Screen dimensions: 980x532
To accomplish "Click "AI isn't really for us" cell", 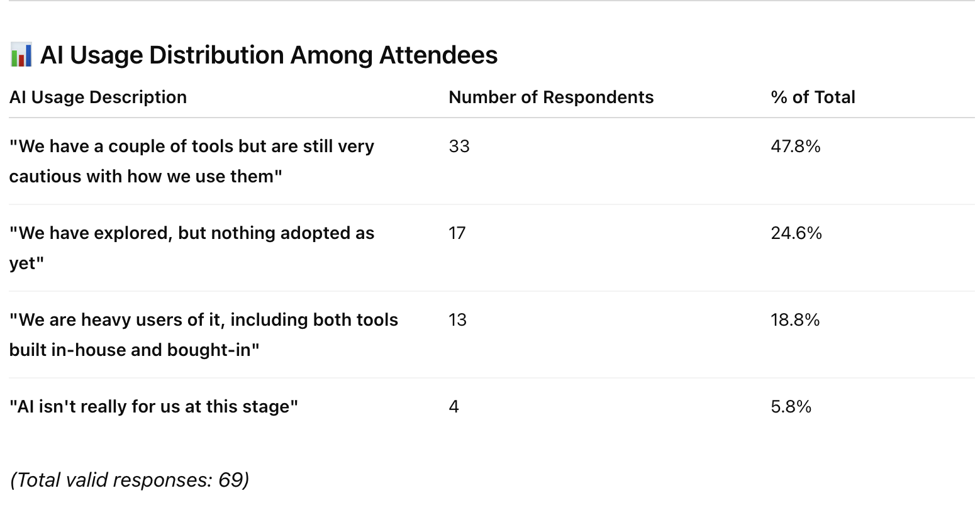I will coord(153,407).
